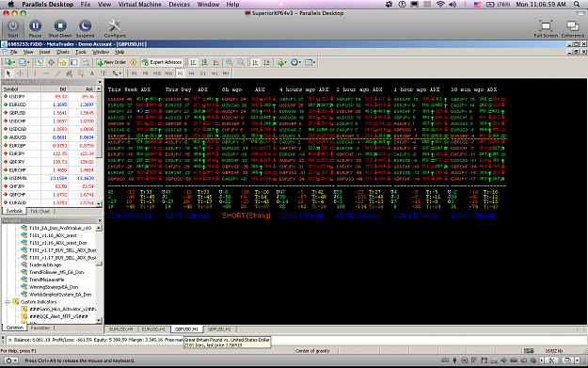This screenshot has width=588, height=368.
Task: Open MetaTrader Charts menu
Action: click(63, 52)
